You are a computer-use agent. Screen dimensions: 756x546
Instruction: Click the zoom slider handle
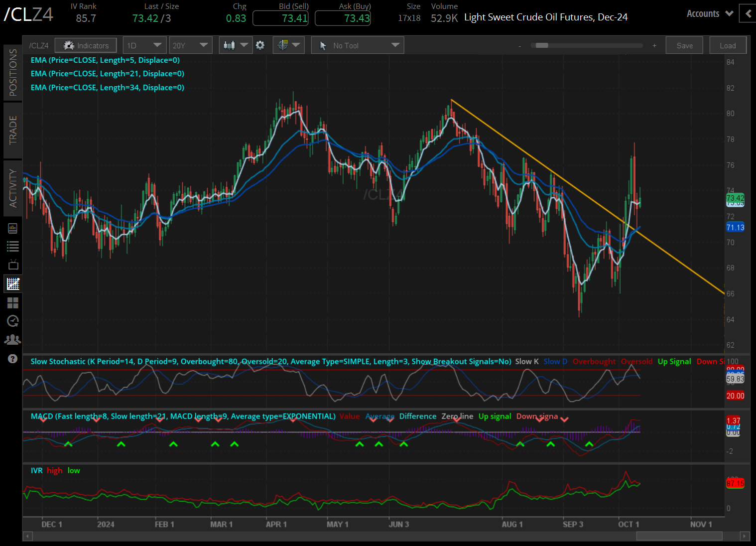(x=541, y=45)
